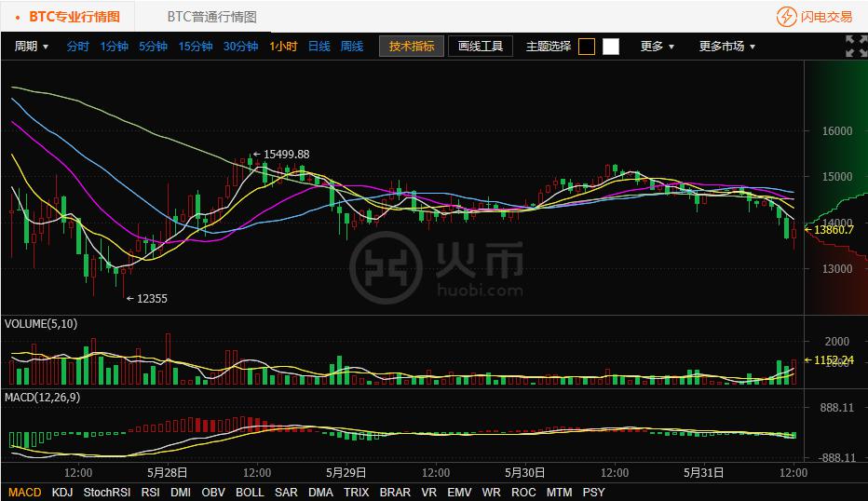This screenshot has height=501, width=868.
Task: Switch to BTC普通行情图 tab
Action: pyautogui.click(x=211, y=17)
